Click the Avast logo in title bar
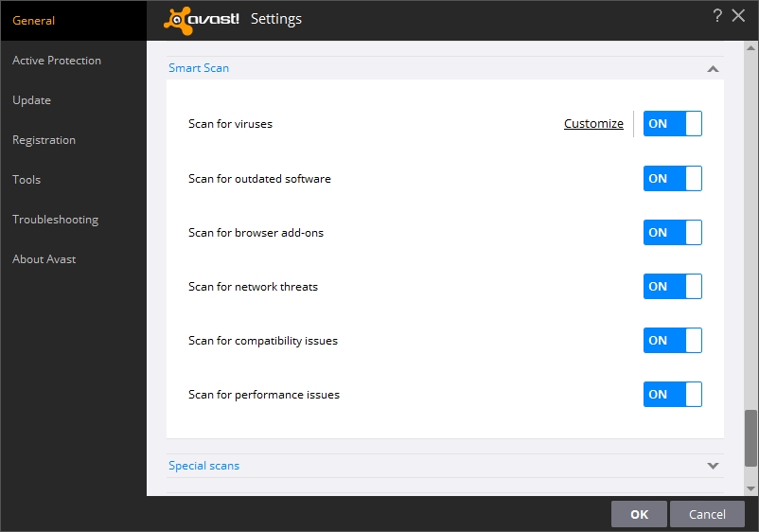Viewport: 759px width, 532px height. [x=202, y=19]
